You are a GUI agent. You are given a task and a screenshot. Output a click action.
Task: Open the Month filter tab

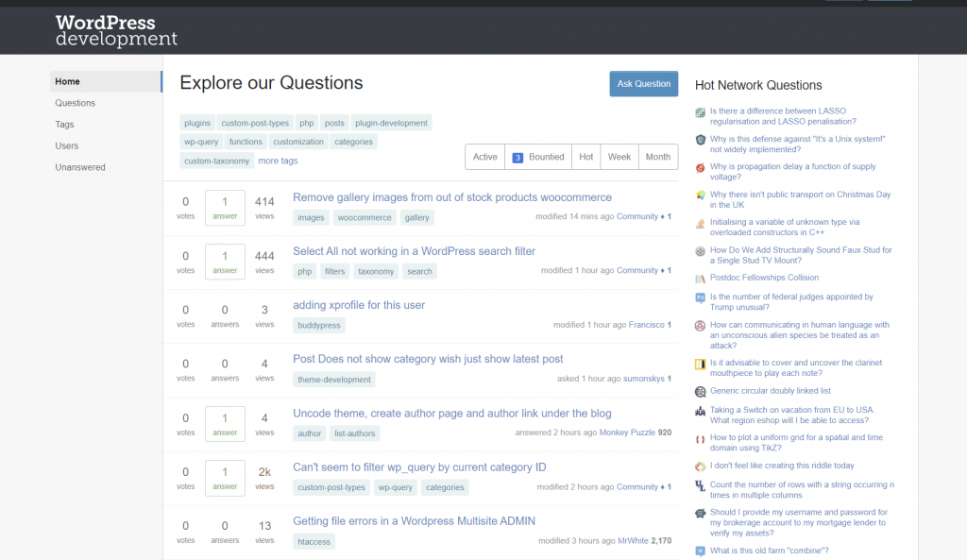(658, 158)
